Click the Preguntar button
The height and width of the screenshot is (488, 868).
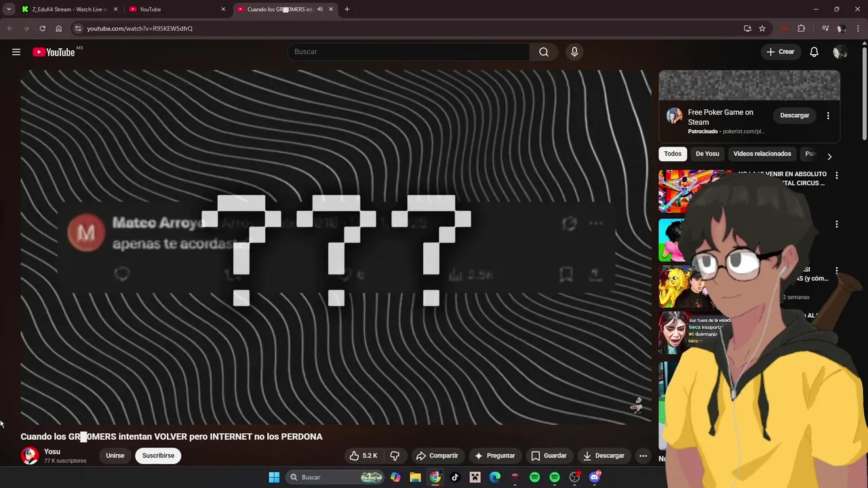(x=495, y=455)
